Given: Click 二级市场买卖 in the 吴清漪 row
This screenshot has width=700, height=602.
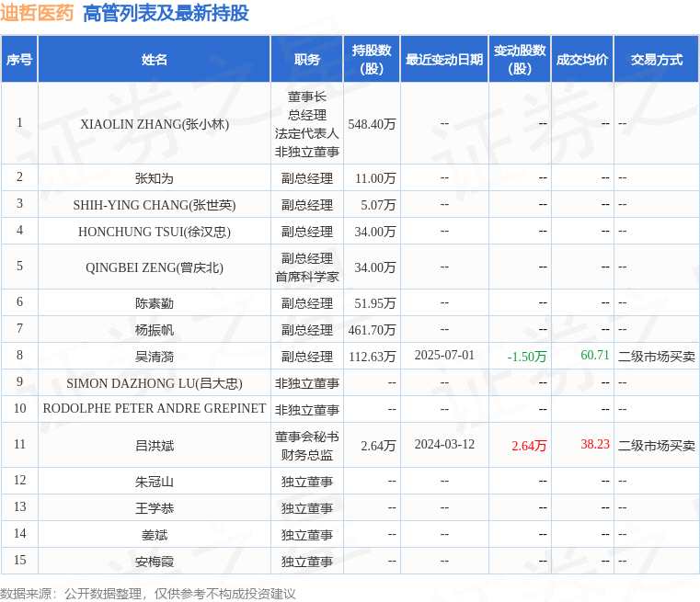Looking at the screenshot, I should tap(657, 357).
